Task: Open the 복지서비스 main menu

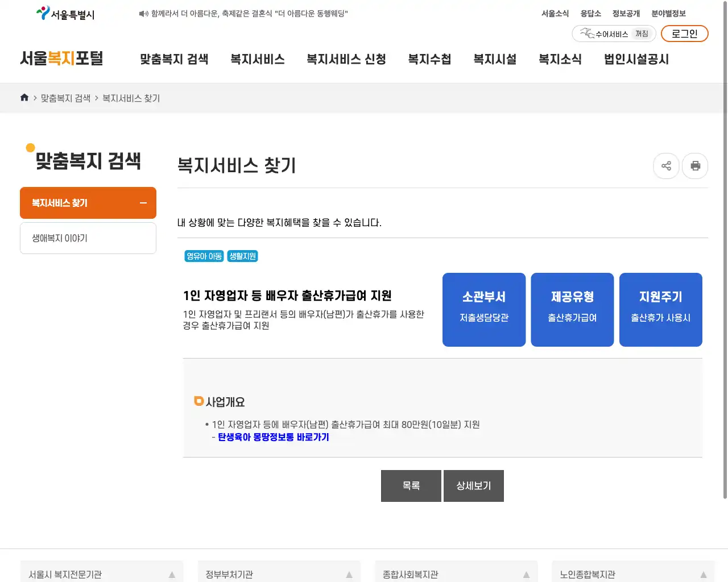Action: (x=258, y=59)
